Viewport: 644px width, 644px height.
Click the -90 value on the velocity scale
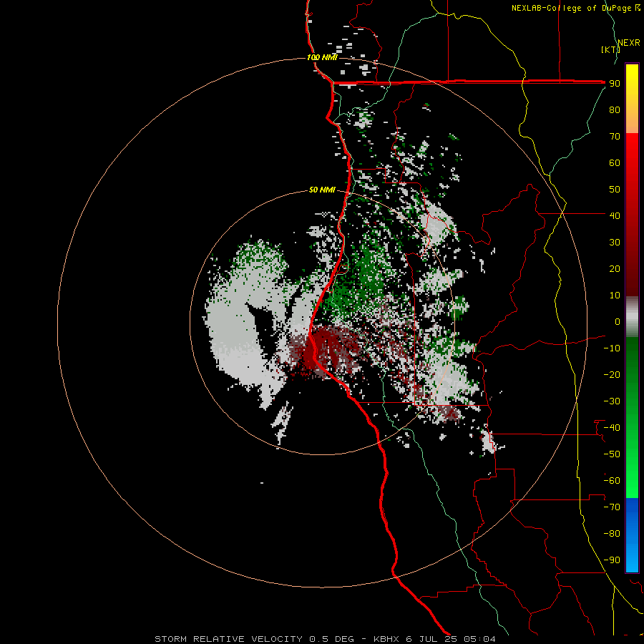(x=612, y=560)
